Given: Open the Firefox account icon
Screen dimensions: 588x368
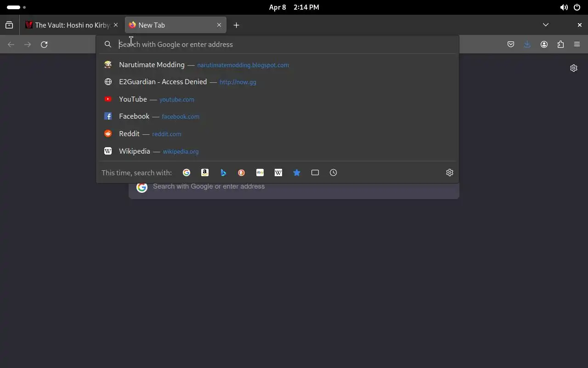Looking at the screenshot, I should coord(544,45).
